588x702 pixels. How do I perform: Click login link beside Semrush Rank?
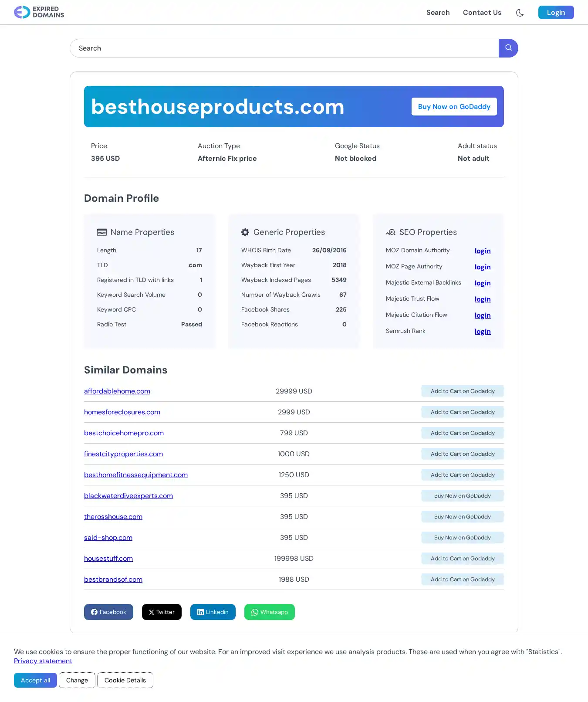tap(482, 332)
